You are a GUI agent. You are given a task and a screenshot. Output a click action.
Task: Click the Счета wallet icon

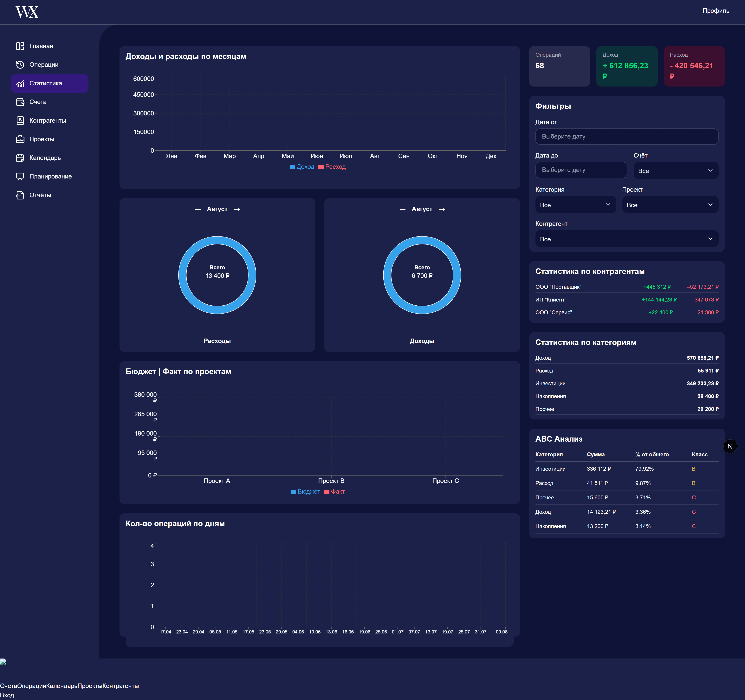point(20,102)
